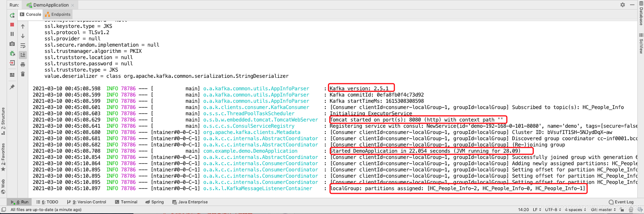Toggle scroll to end of console
The width and height of the screenshot is (644, 214).
pyautogui.click(x=23, y=55)
